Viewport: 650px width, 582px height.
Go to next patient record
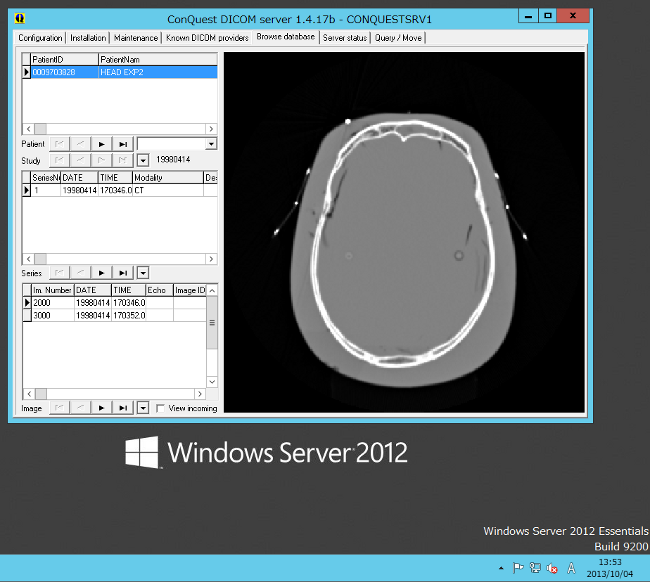(x=102, y=144)
